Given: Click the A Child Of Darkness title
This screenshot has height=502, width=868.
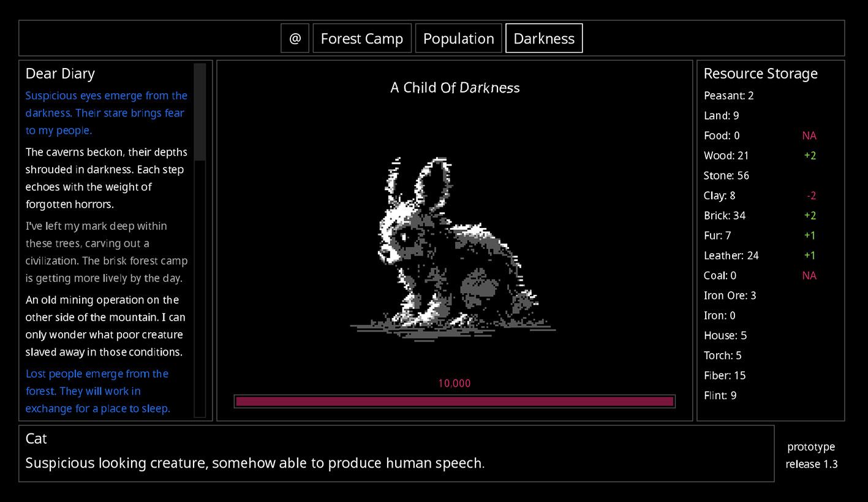Looking at the screenshot, I should [x=455, y=88].
